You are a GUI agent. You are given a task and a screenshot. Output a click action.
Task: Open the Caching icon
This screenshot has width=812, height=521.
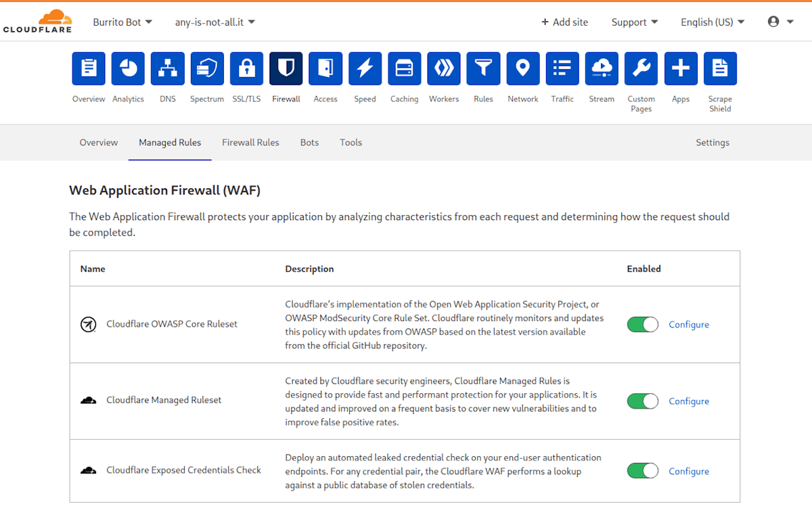pyautogui.click(x=404, y=68)
